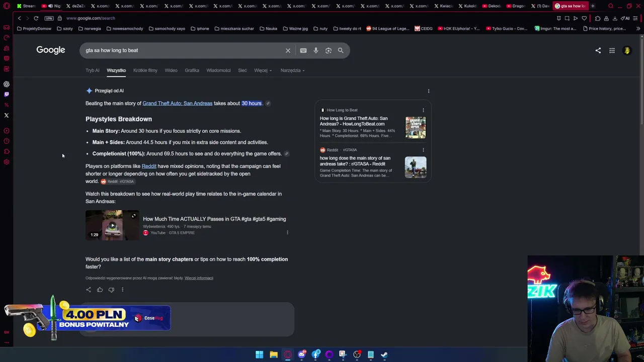Open the r/GTASA Reddit source thread
644x362 pixels.
point(355,161)
